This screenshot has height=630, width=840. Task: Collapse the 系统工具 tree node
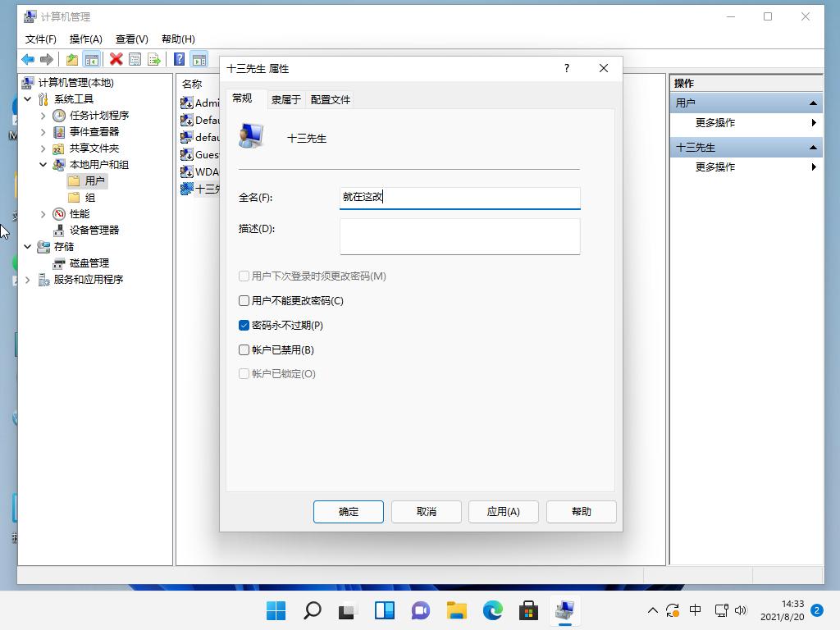(28, 98)
